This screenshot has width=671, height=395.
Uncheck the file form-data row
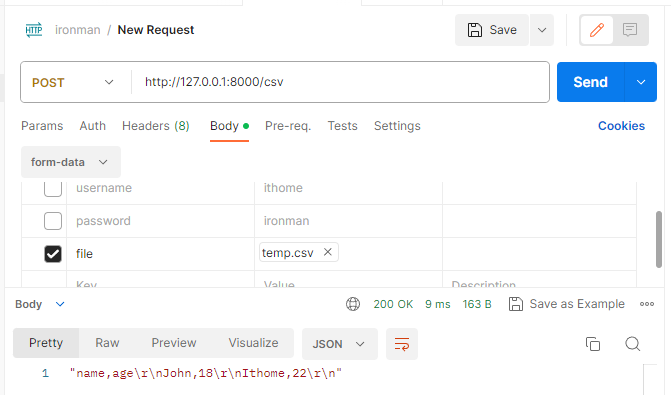[53, 254]
